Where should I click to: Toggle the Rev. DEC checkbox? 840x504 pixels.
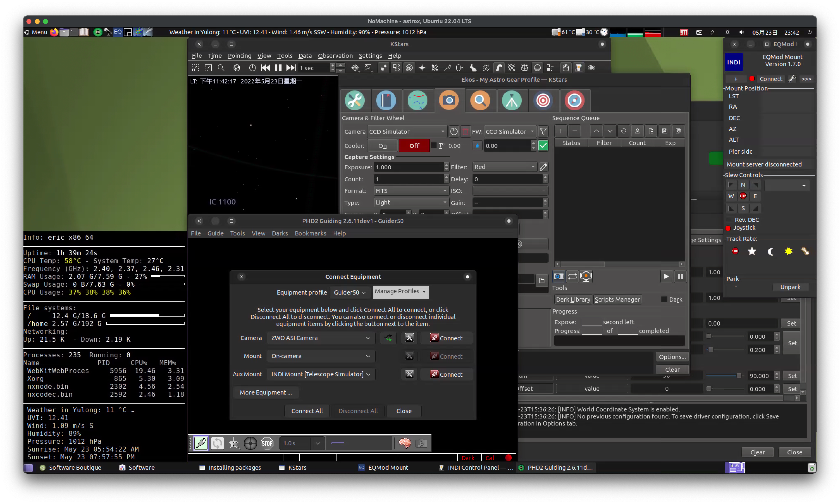[x=729, y=220]
